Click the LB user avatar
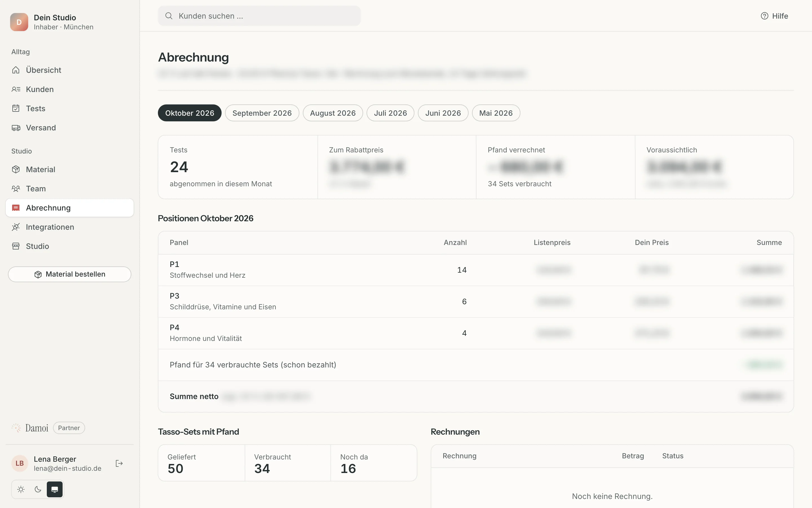 point(19,463)
